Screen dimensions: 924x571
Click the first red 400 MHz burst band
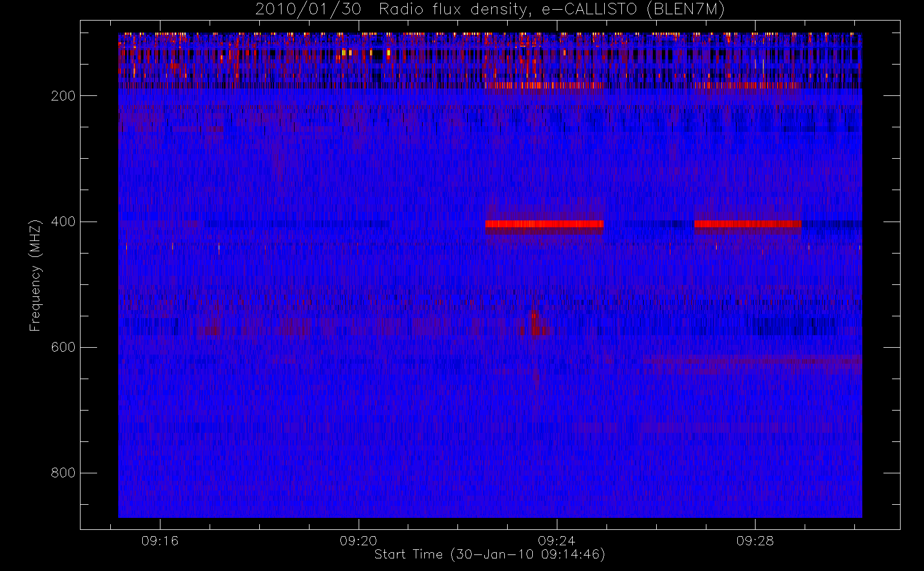(x=544, y=224)
